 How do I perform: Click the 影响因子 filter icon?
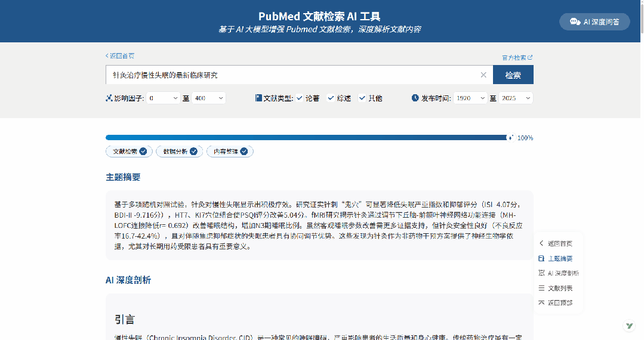click(109, 98)
